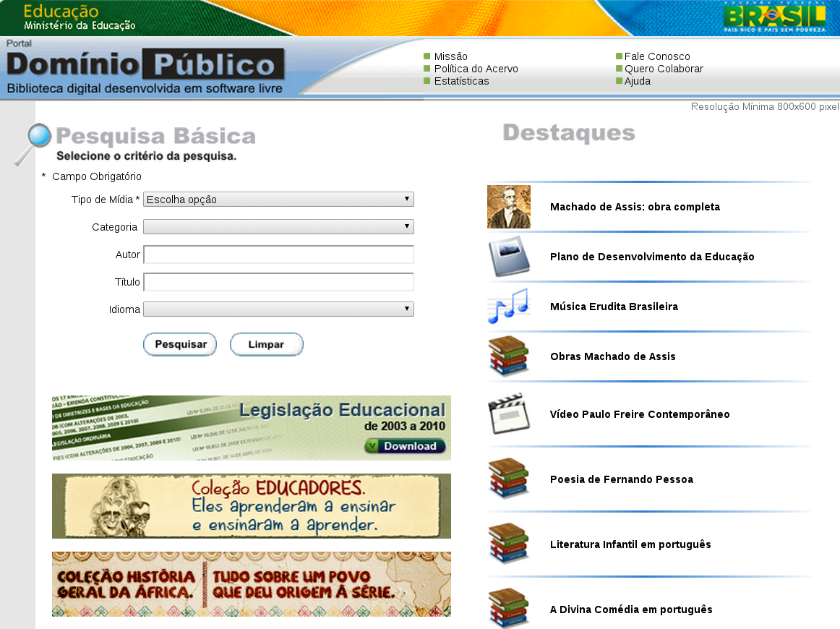840x629 pixels.
Task: Open the Tipo de Mídia dropdown
Action: point(278,200)
